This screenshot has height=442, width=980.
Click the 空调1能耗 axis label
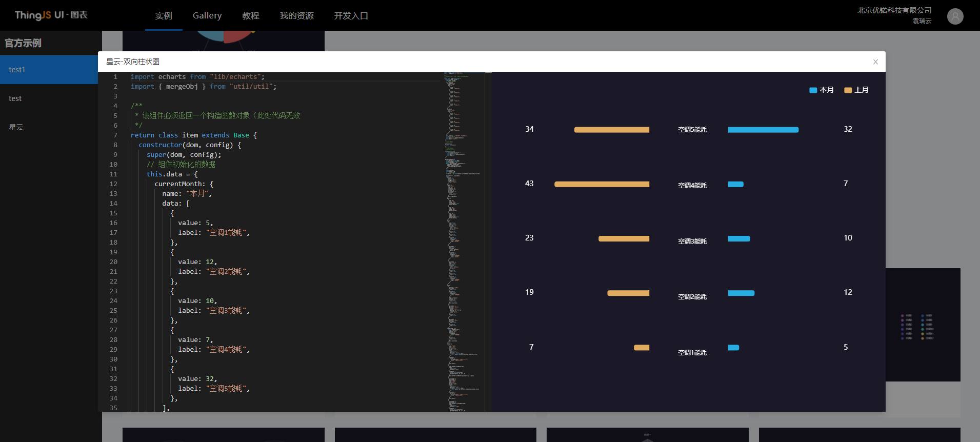click(x=692, y=353)
